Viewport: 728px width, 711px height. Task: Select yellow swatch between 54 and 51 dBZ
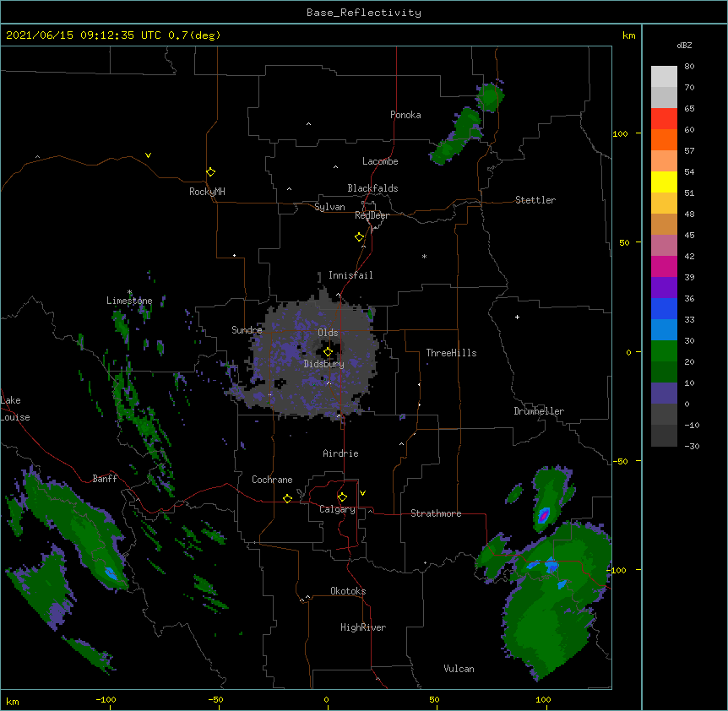coord(664,182)
